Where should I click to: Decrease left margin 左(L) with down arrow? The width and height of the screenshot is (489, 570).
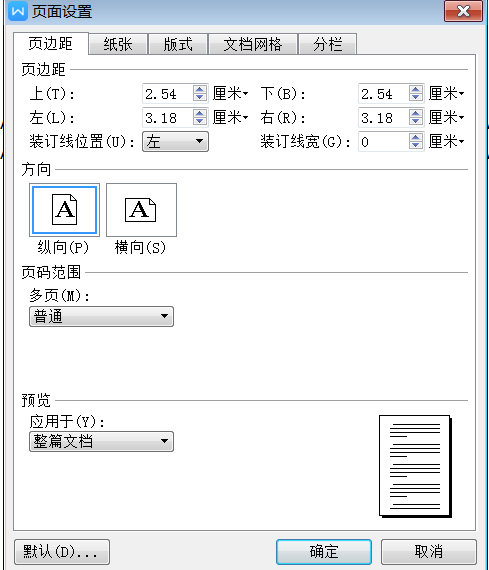pyautogui.click(x=199, y=121)
